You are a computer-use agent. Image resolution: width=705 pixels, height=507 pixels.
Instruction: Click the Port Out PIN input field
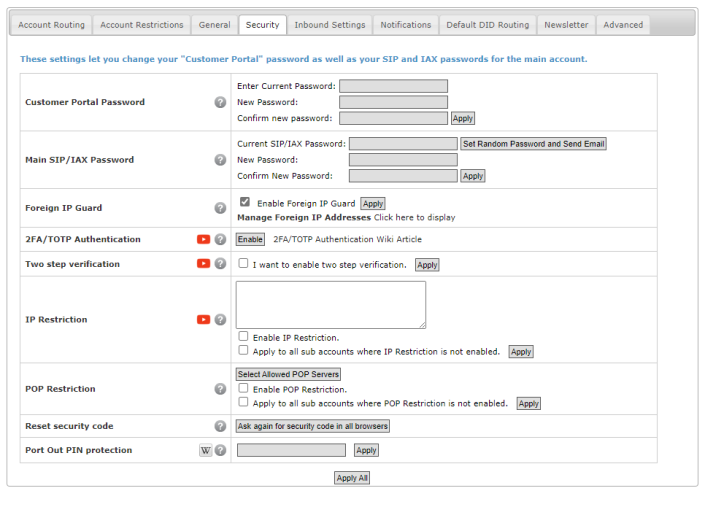(291, 451)
